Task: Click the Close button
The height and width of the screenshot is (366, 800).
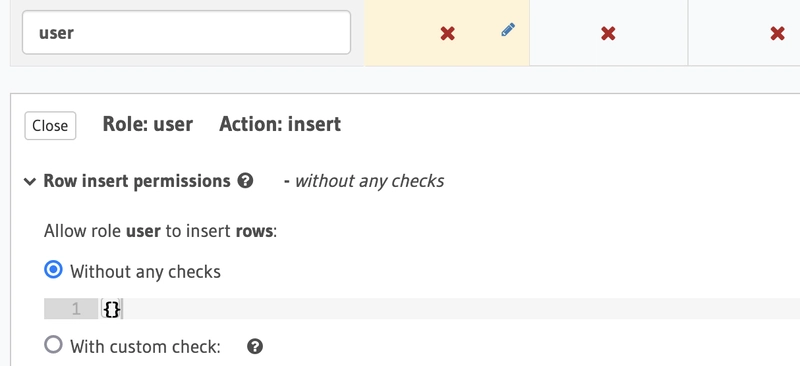Action: pyautogui.click(x=50, y=126)
